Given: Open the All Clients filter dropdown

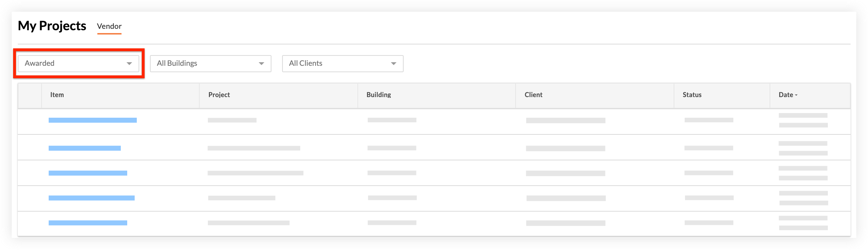Looking at the screenshot, I should click(343, 63).
